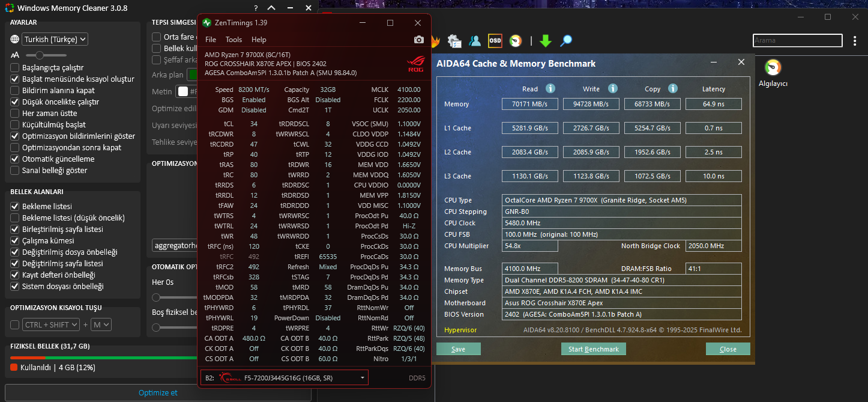Click the info icon next to Read
The image size is (868, 402).
550,88
